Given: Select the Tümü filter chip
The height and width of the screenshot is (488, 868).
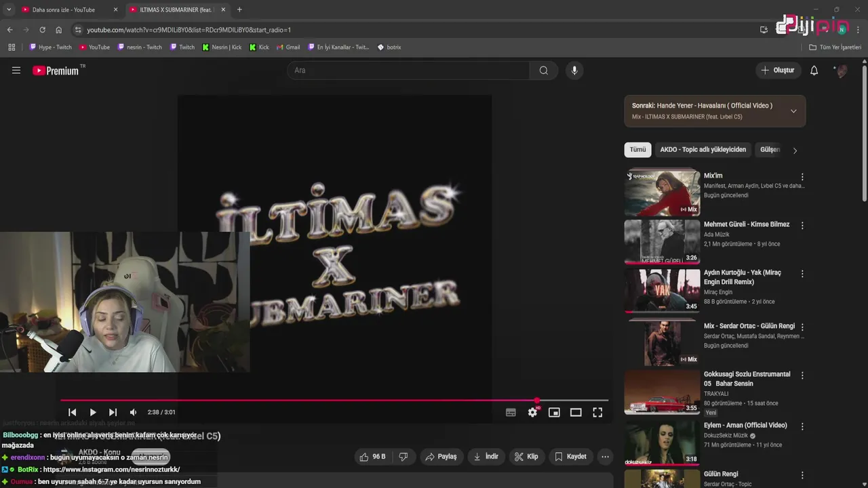Looking at the screenshot, I should tap(638, 150).
